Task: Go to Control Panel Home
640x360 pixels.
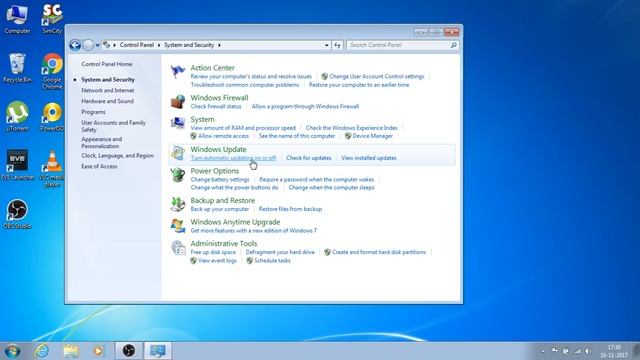Action: tap(107, 64)
